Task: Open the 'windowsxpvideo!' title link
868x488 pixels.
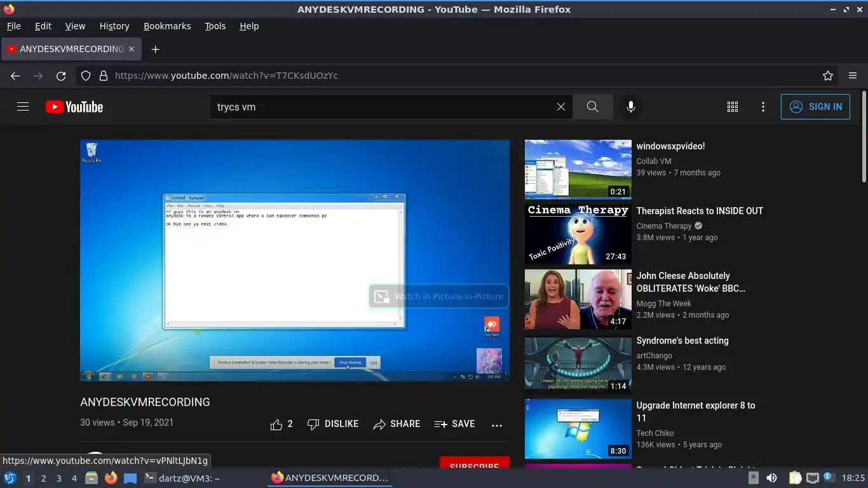Action: click(670, 146)
